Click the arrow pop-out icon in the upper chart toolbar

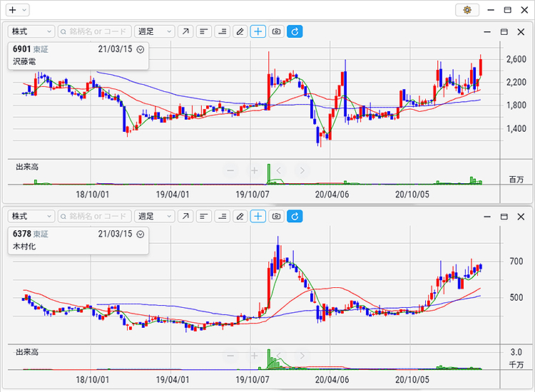[185, 31]
